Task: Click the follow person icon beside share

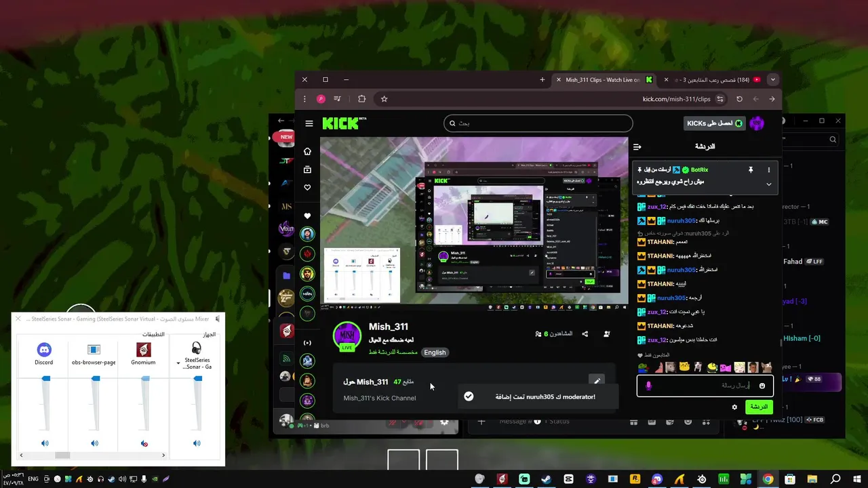Action: 607,333
